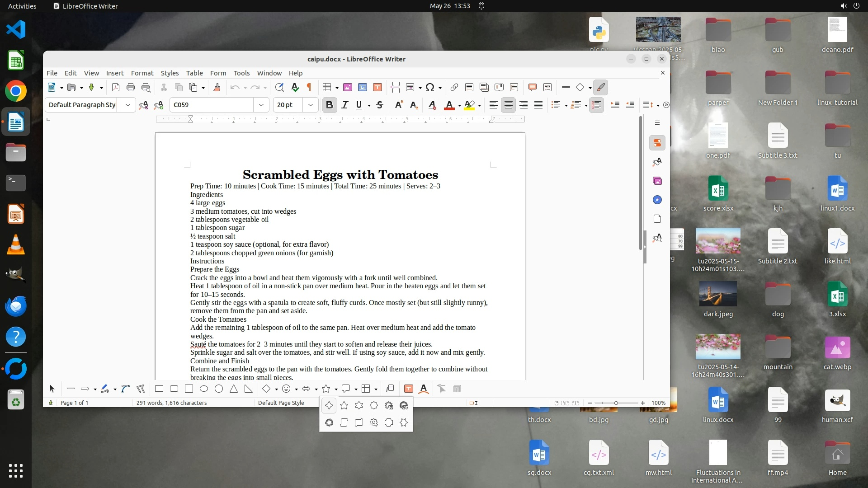This screenshot has height=488, width=868.
Task: Open the Table menu
Action: tap(194, 73)
